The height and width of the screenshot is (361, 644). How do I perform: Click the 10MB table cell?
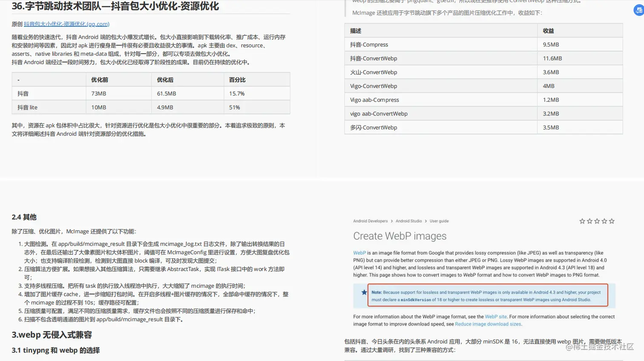click(118, 107)
